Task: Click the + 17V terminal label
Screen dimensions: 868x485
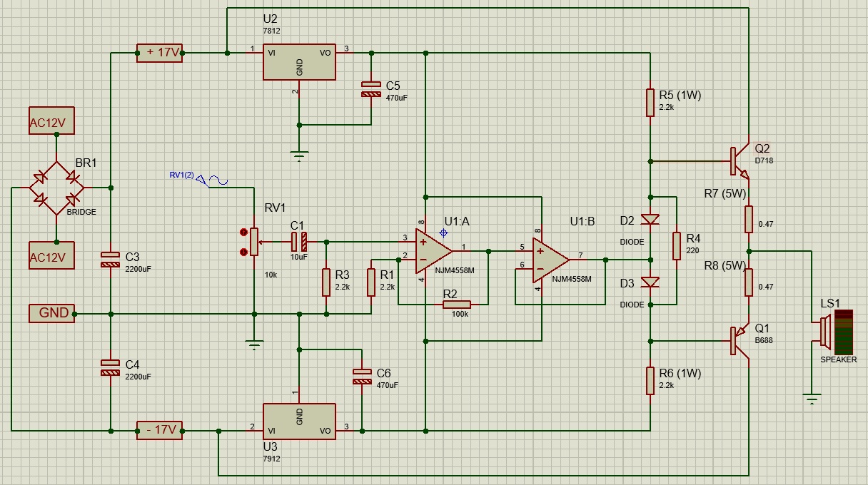Action: pyautogui.click(x=161, y=53)
